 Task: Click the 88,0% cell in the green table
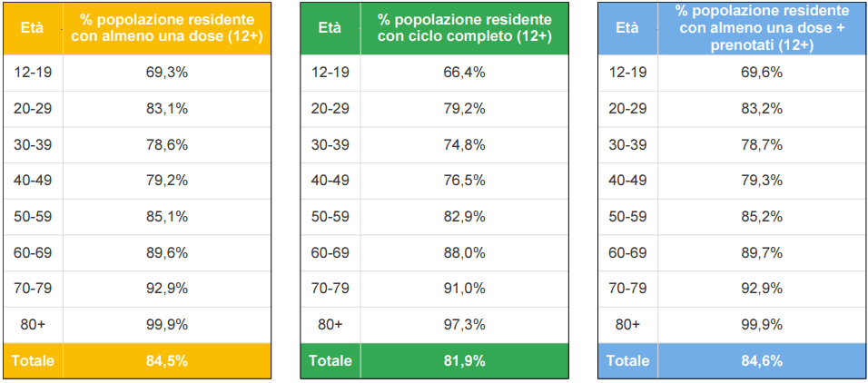pyautogui.click(x=464, y=252)
